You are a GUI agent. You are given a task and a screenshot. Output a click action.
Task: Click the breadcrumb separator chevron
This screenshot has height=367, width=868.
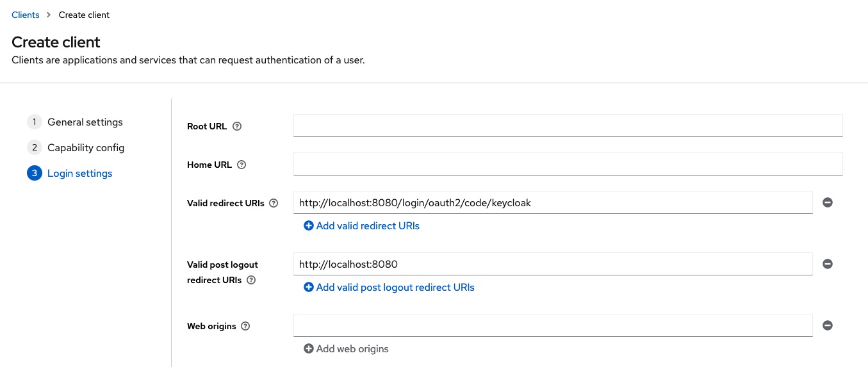[x=49, y=15]
